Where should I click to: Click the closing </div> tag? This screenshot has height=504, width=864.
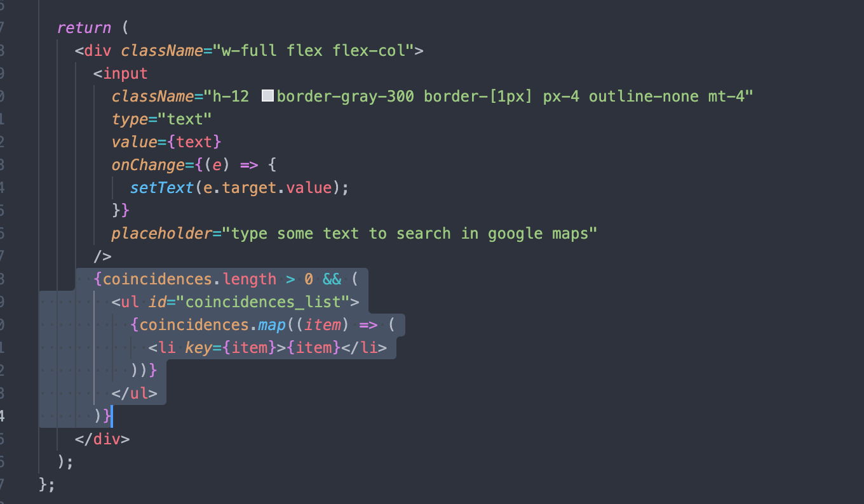coord(103,439)
